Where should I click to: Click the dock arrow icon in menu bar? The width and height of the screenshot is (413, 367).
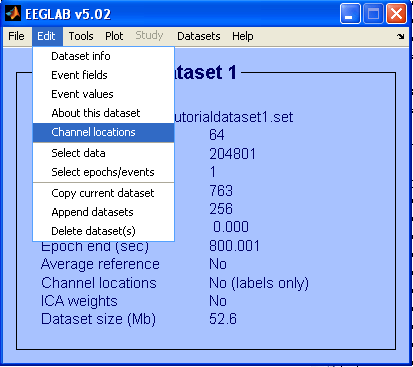(401, 36)
